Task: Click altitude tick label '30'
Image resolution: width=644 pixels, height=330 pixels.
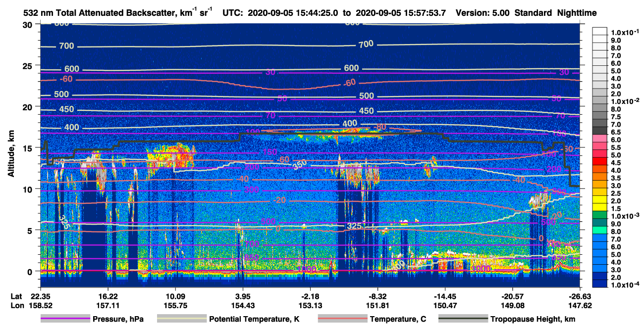Action: point(28,24)
